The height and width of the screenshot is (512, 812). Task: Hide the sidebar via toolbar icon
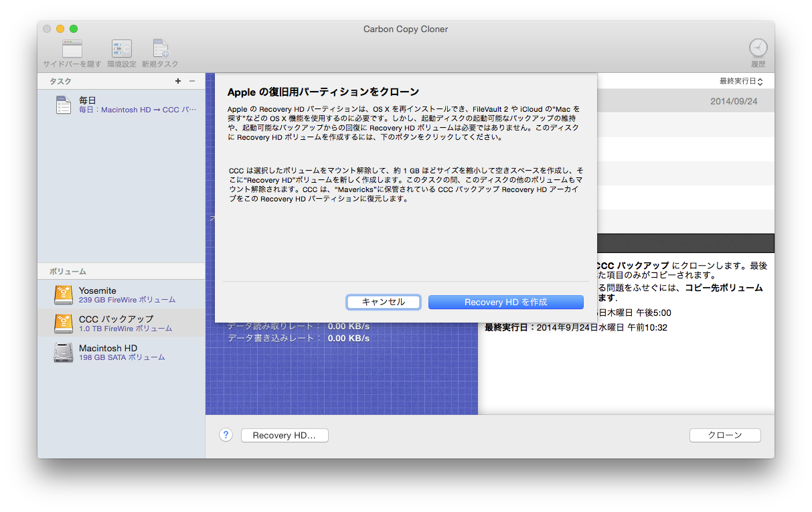[72, 48]
